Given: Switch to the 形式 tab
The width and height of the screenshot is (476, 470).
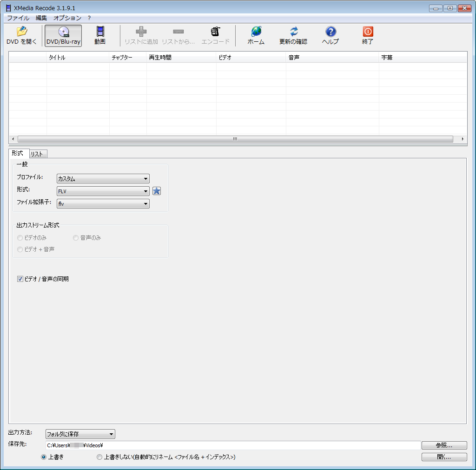Looking at the screenshot, I should 19,153.
